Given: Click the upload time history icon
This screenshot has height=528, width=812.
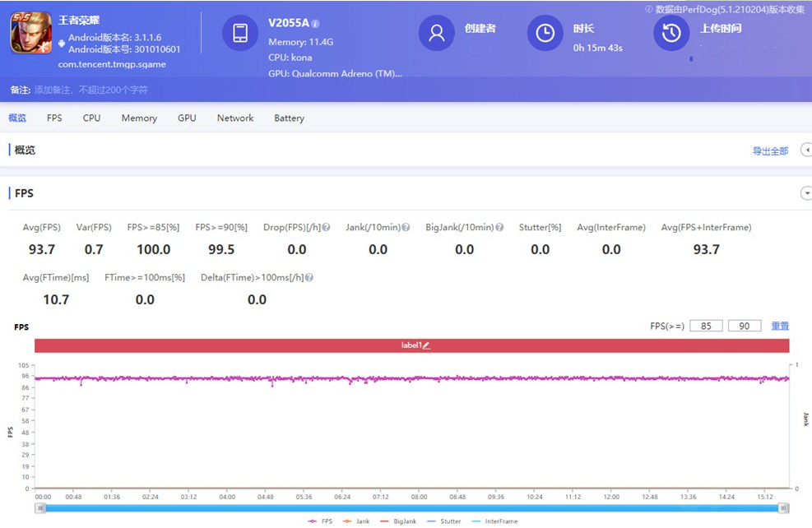Looking at the screenshot, I should 671,33.
